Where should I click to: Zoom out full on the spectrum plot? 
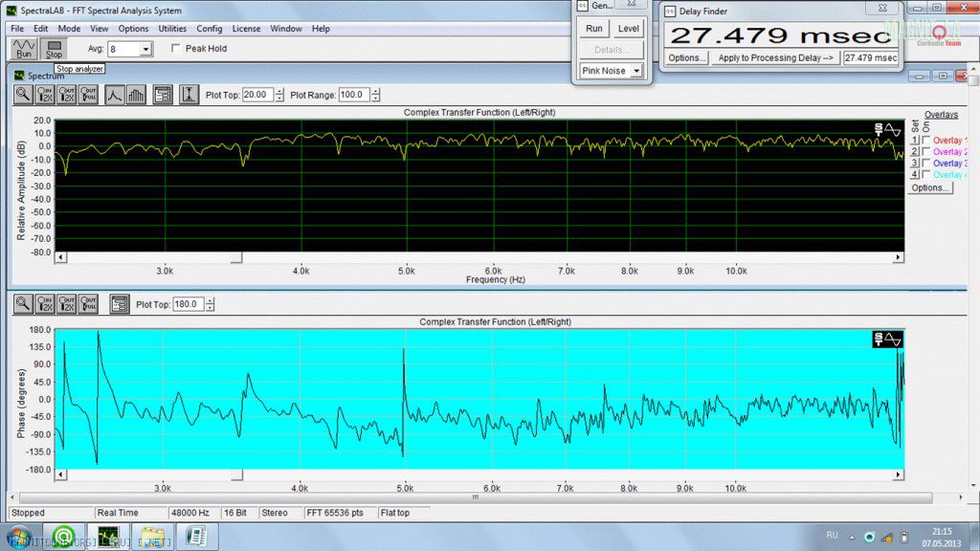(88, 95)
